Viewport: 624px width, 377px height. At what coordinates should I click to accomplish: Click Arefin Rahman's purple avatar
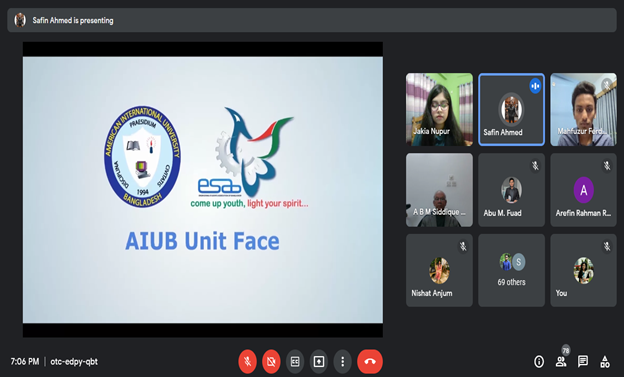[x=583, y=190]
